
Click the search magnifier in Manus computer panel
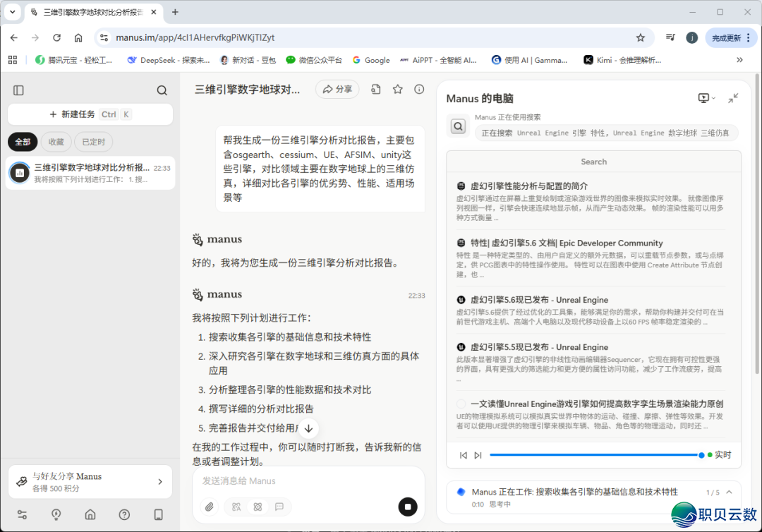tap(458, 126)
